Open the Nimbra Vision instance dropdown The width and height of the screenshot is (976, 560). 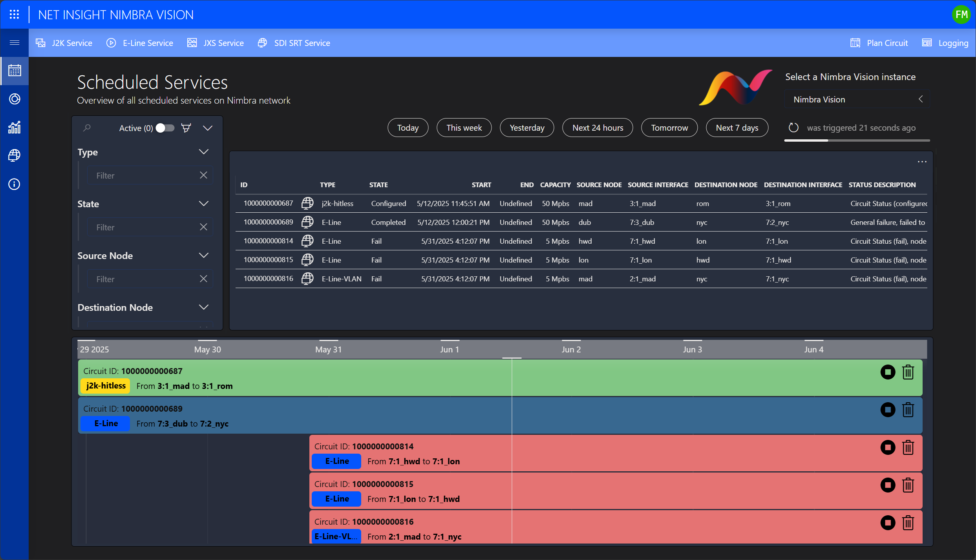coord(857,99)
